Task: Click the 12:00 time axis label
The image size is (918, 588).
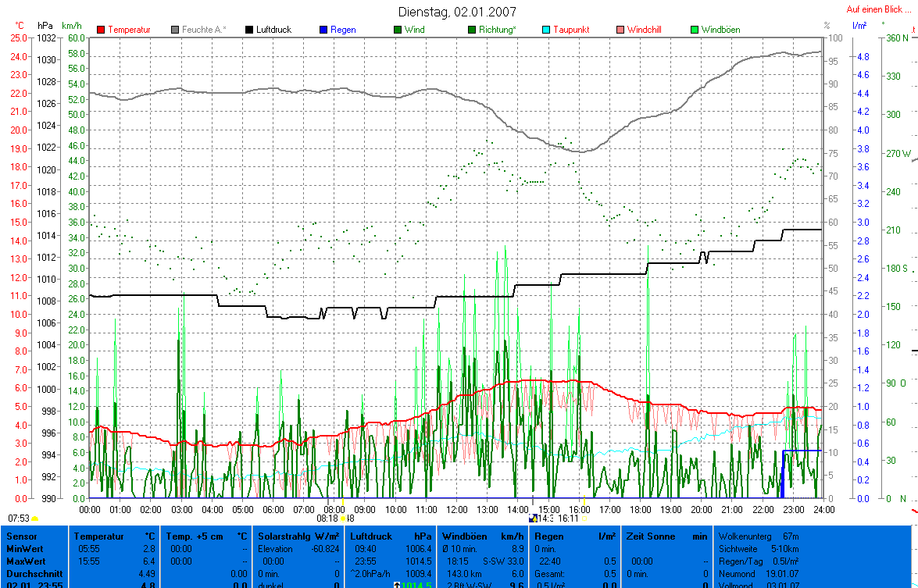Action: 456,509
